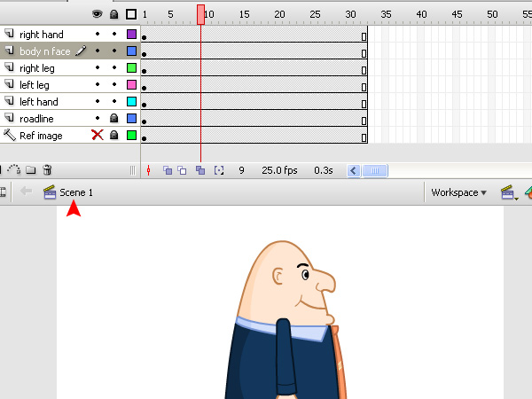The height and width of the screenshot is (399, 532).
Task: Open the Workspace dropdown
Action: [x=458, y=192]
